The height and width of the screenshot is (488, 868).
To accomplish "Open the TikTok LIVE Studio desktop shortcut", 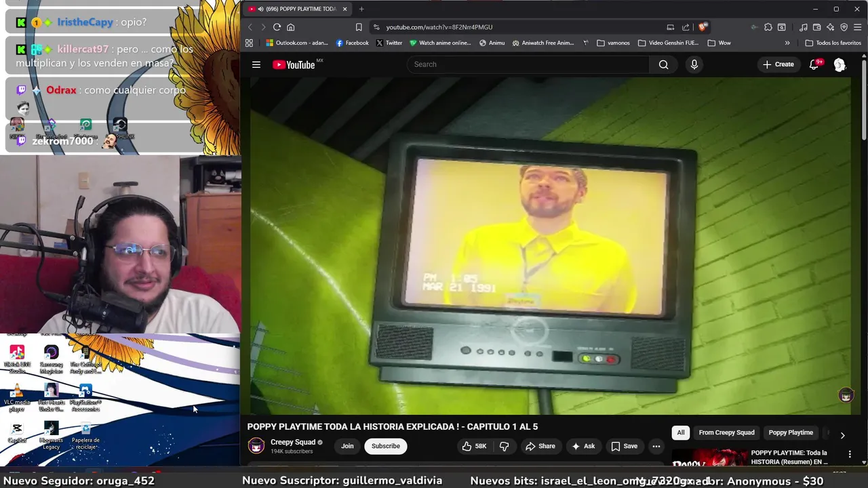I will point(17,359).
